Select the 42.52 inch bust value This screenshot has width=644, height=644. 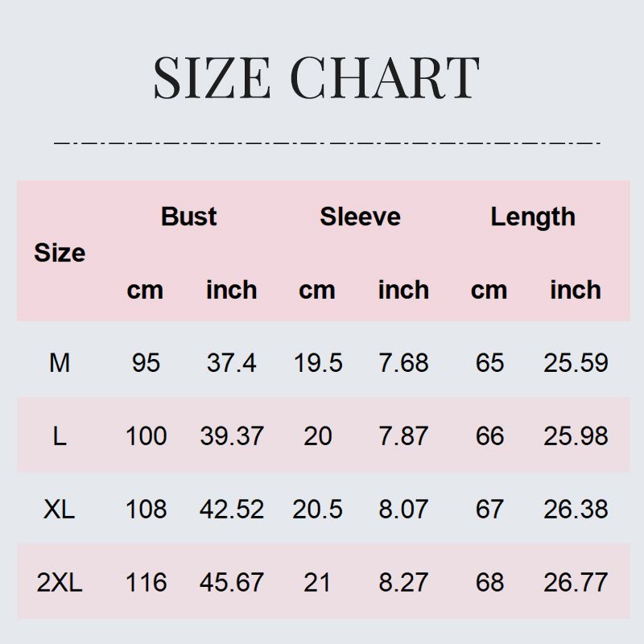[231, 509]
